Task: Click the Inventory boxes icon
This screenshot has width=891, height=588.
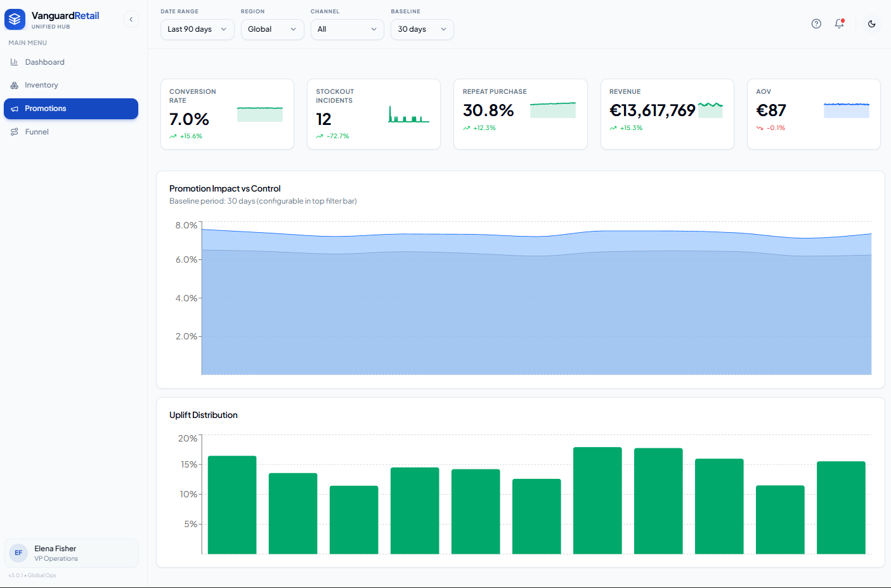Action: point(15,85)
